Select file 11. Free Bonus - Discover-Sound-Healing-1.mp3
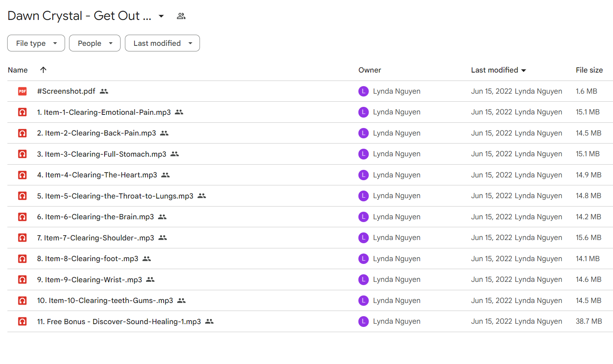 point(119,322)
